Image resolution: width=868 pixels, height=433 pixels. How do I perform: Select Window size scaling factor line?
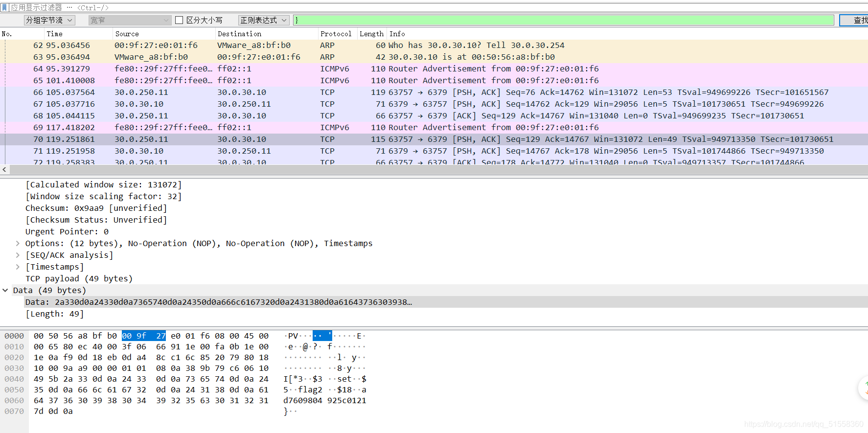[104, 196]
